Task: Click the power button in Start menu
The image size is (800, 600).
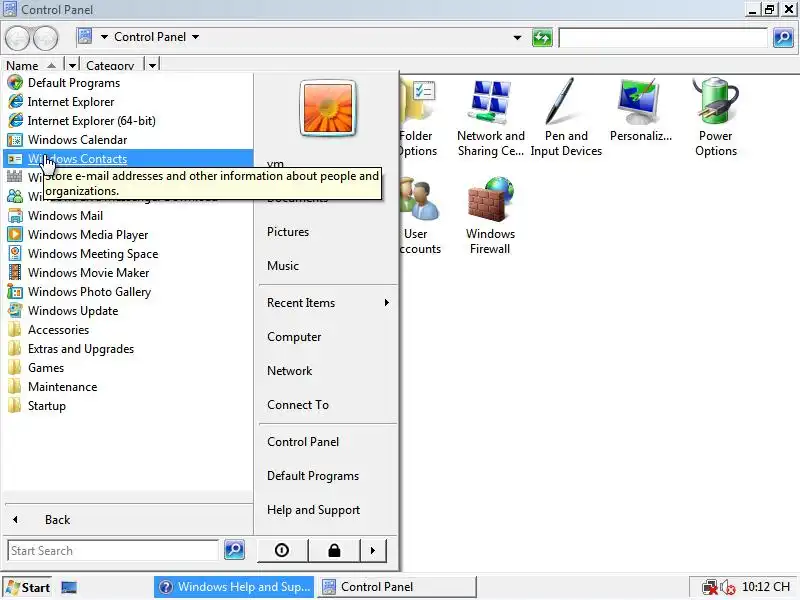Action: coord(282,550)
